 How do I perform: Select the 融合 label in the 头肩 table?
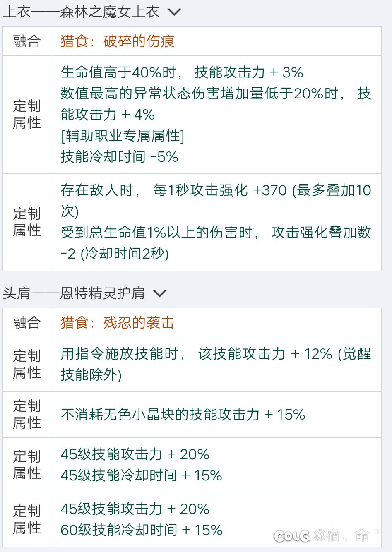27,322
